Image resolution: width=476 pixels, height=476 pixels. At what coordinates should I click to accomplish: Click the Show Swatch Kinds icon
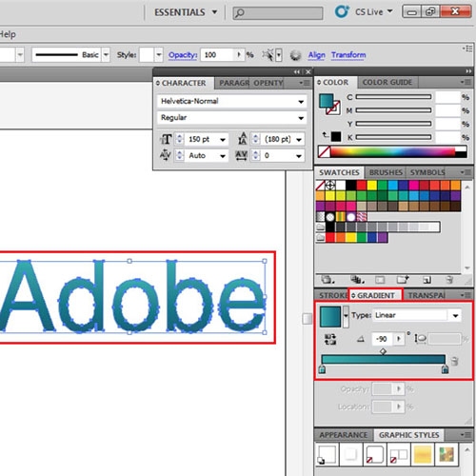(357, 280)
